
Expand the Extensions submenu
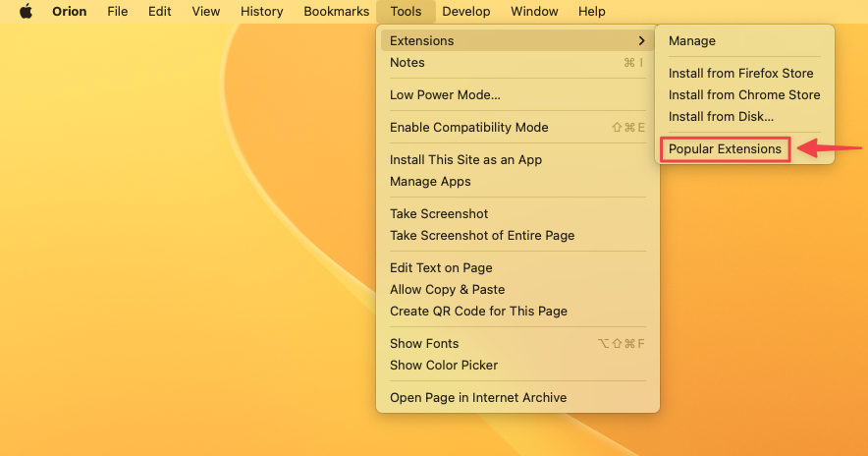tap(517, 40)
